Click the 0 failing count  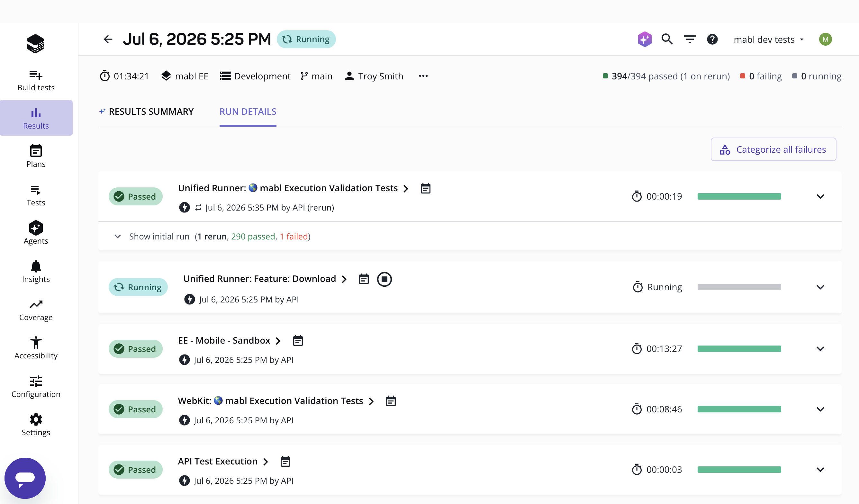tap(761, 76)
